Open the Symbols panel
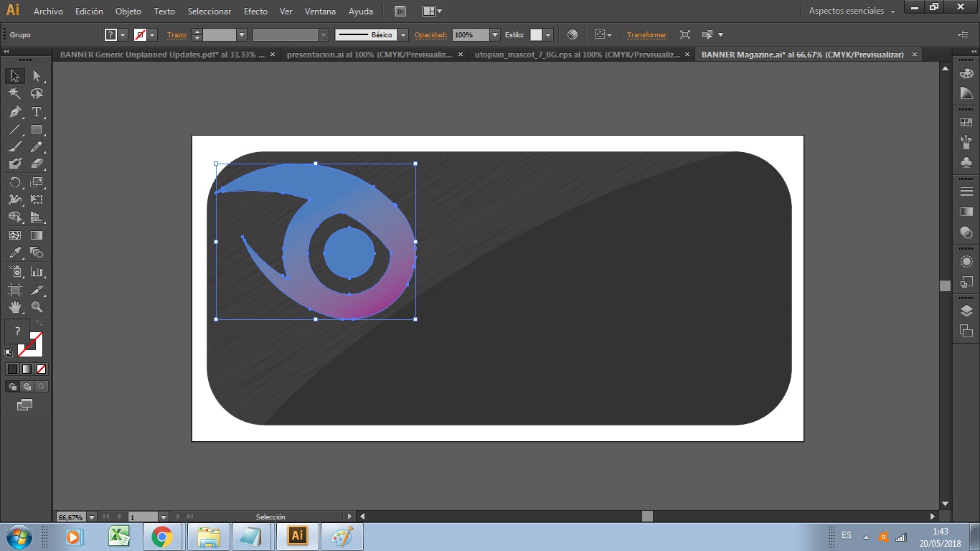980x551 pixels. [966, 162]
